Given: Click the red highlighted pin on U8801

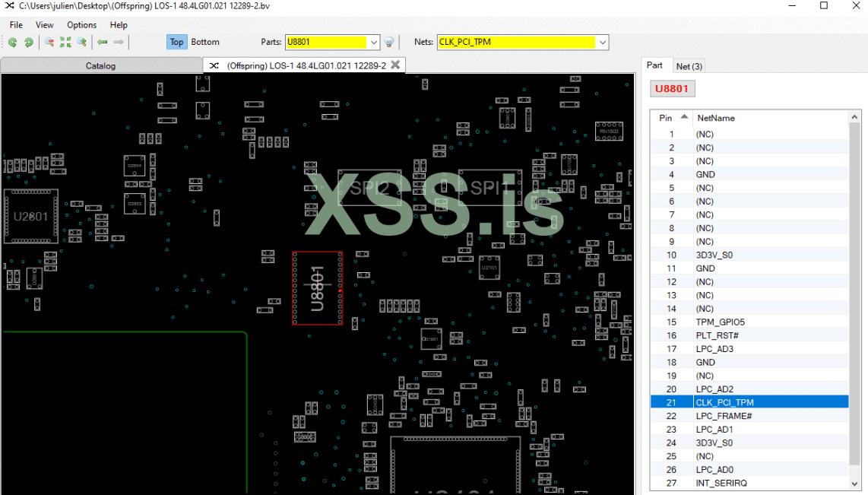Looking at the screenshot, I should click(x=340, y=290).
